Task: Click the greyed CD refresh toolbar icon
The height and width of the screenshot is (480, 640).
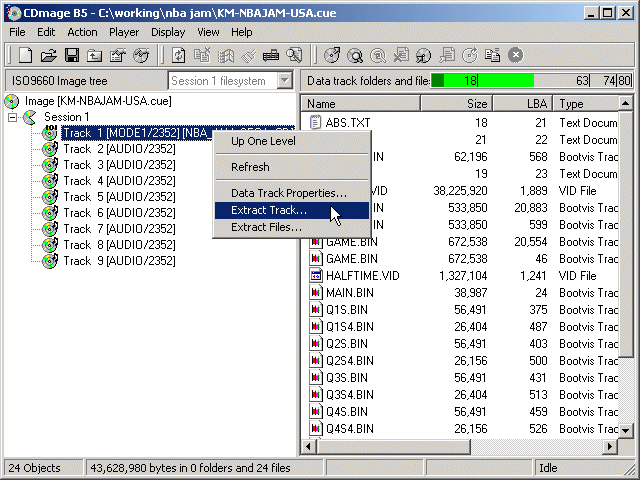Action: [x=470, y=55]
